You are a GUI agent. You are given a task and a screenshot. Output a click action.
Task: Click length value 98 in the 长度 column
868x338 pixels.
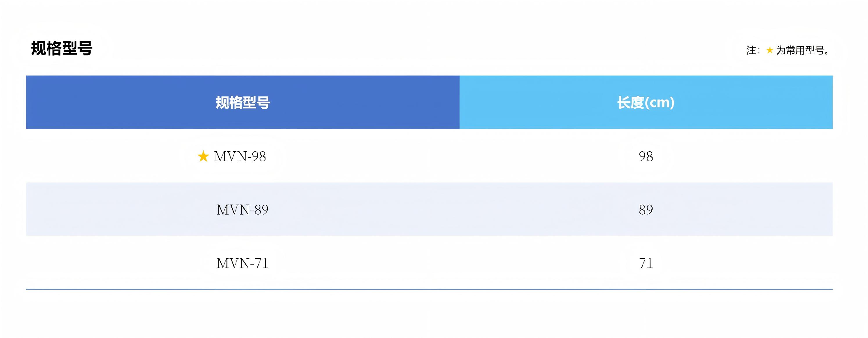pyautogui.click(x=646, y=156)
